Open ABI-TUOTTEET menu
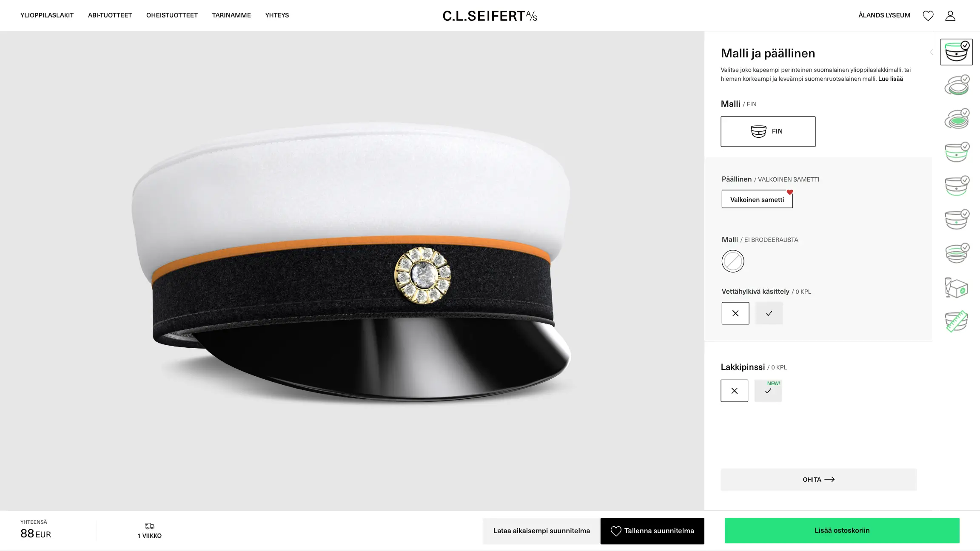The width and height of the screenshot is (980, 551). (x=110, y=15)
